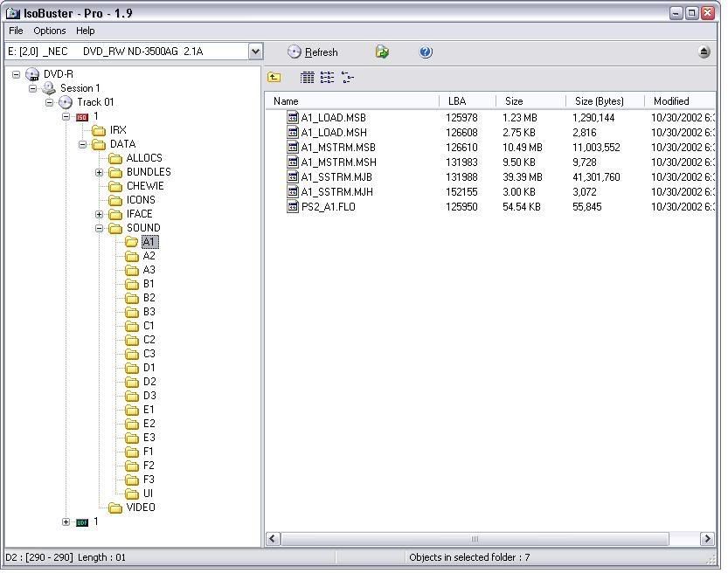Collapse the DATA folder node

tap(83, 144)
